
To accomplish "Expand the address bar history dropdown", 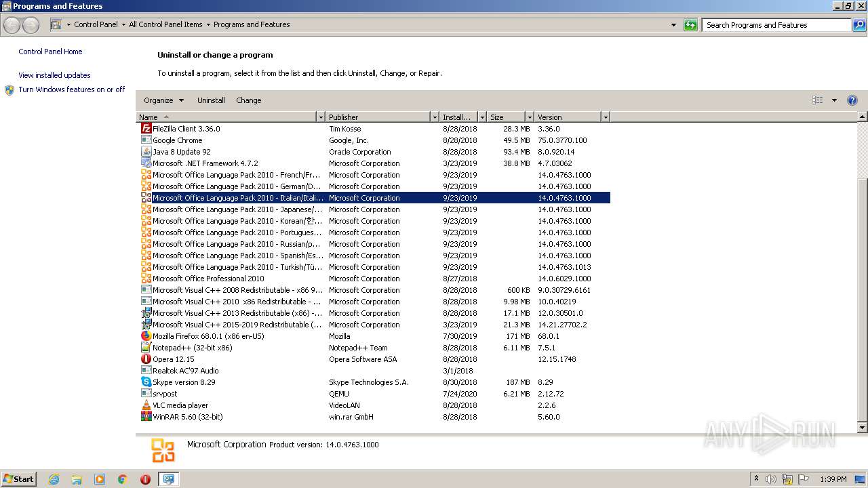I will (x=673, y=25).
